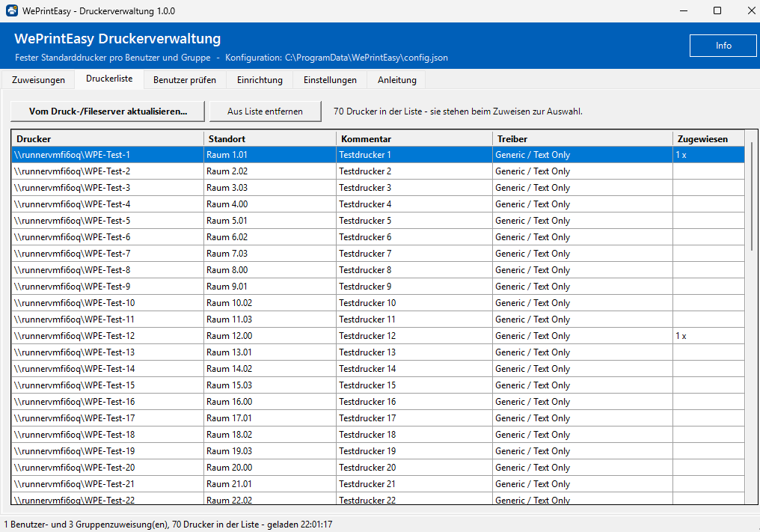760x532 pixels.
Task: Click the Generic / Text Only driver cell for WPE-Test-10
Action: pos(583,303)
